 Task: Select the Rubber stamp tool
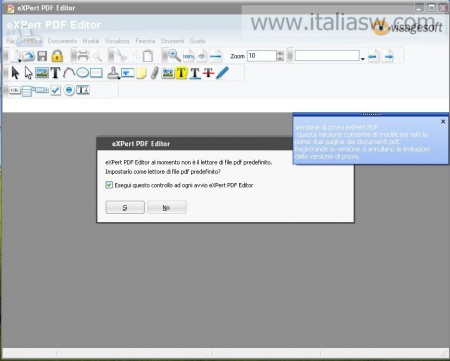tap(113, 72)
